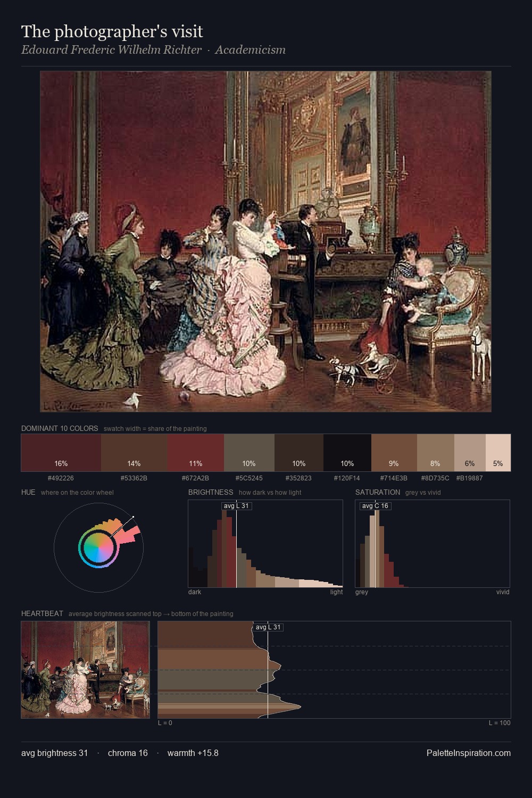The height and width of the screenshot is (798, 532).
Task: Click the 'dark' axis label
Action: [x=195, y=592]
